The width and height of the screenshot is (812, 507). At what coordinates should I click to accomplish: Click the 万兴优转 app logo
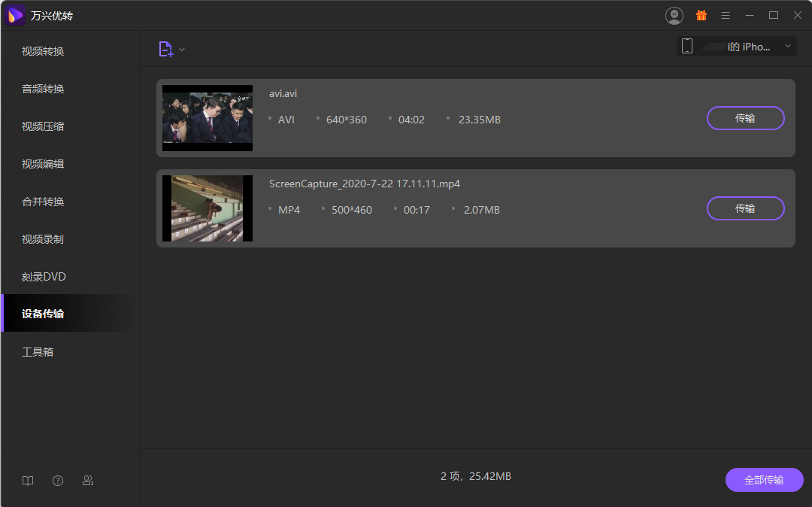coord(15,16)
